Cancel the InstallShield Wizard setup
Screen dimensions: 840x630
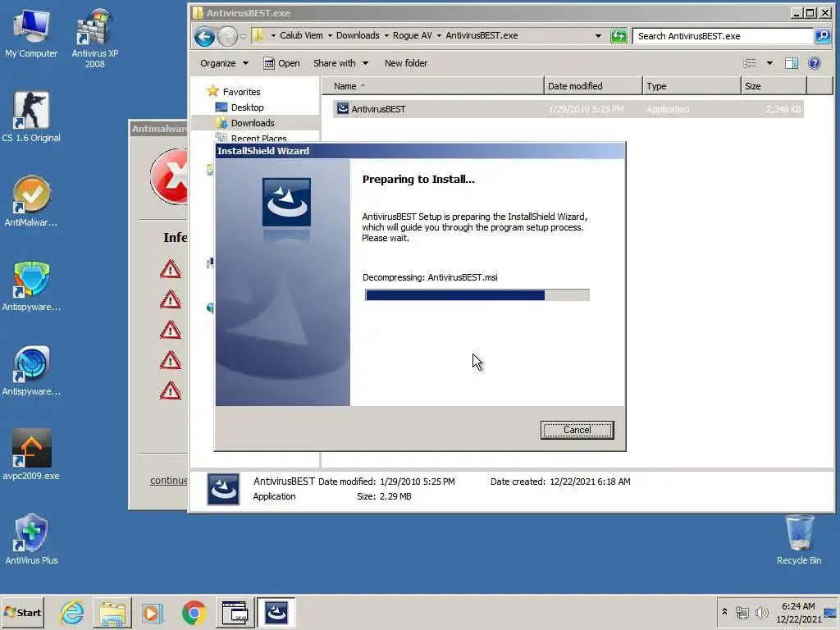click(577, 430)
